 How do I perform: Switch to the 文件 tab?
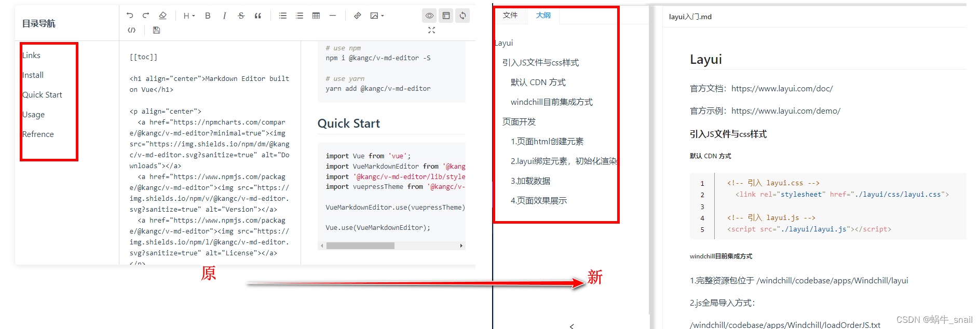point(510,15)
